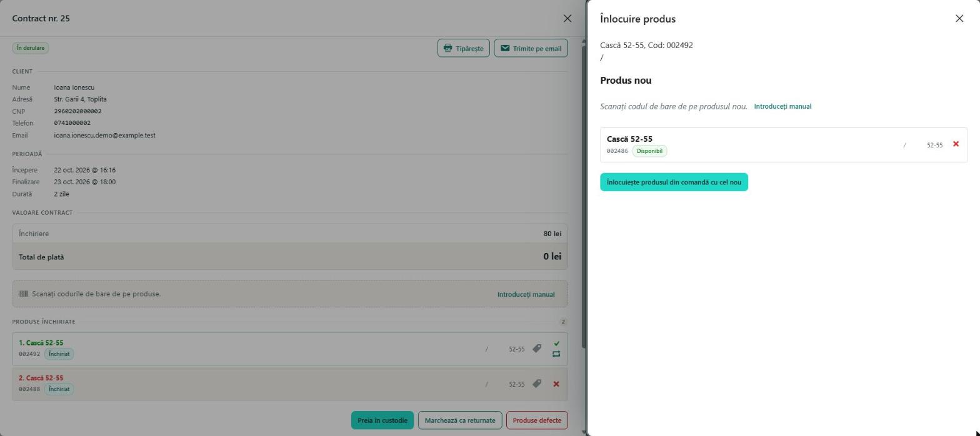Click the rented products count badge 2

tap(563, 322)
